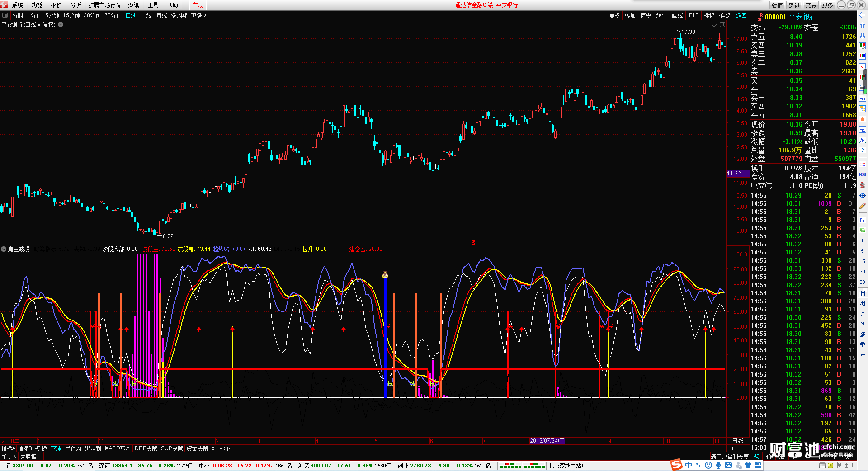
Task: Click the zoom out minus button below 日线
Action: [x=744, y=448]
